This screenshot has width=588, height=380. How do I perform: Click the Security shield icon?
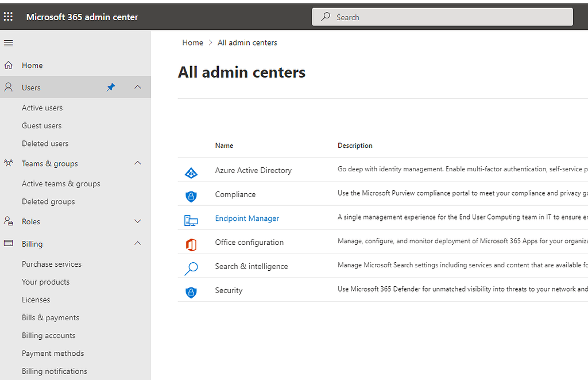(x=191, y=290)
